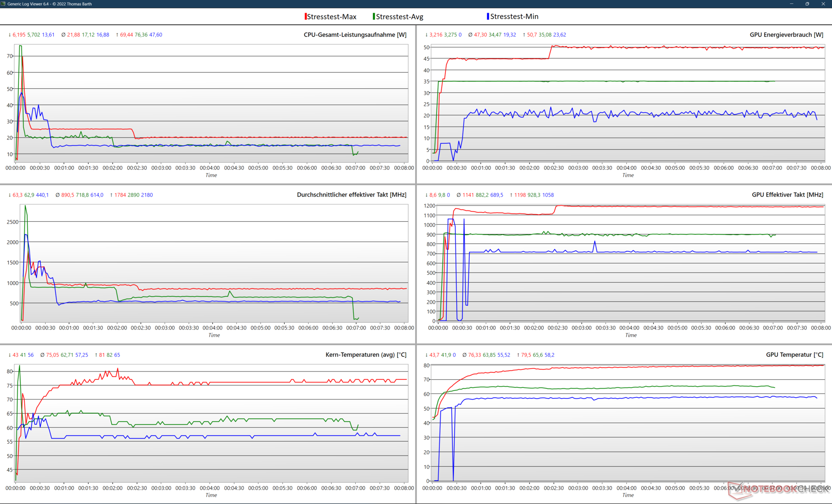Click the average symbol in GPU Effektiver Takt stats
The height and width of the screenshot is (504, 832).
458,195
